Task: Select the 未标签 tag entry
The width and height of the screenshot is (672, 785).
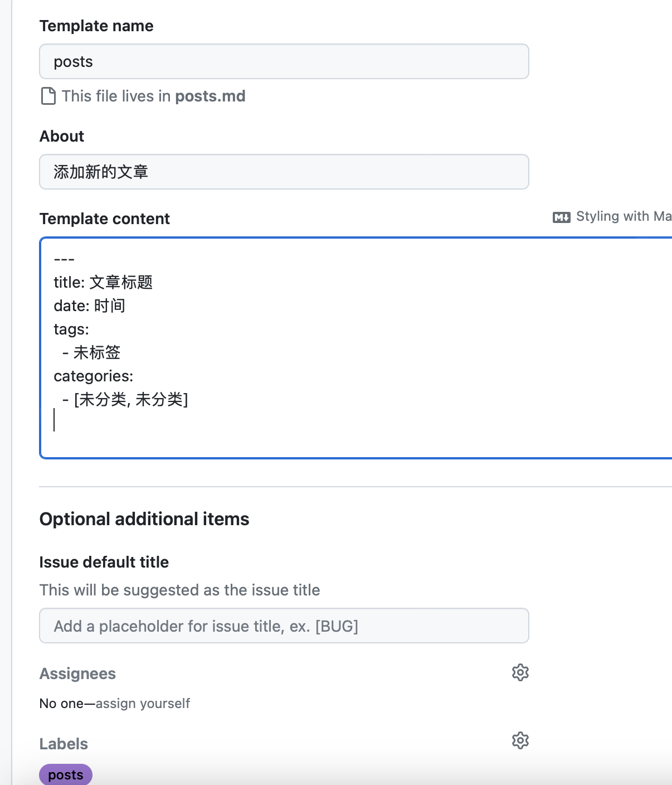Action: (92, 352)
